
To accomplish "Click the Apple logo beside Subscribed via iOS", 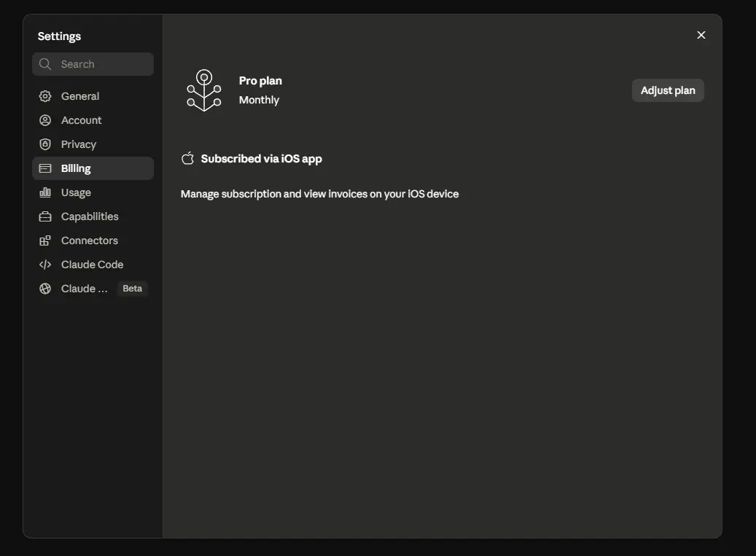I will [187, 158].
